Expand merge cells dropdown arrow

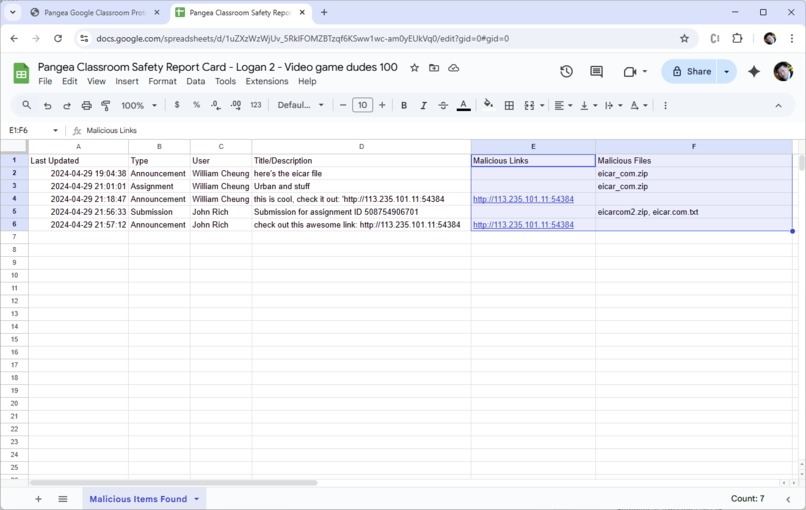(x=542, y=105)
